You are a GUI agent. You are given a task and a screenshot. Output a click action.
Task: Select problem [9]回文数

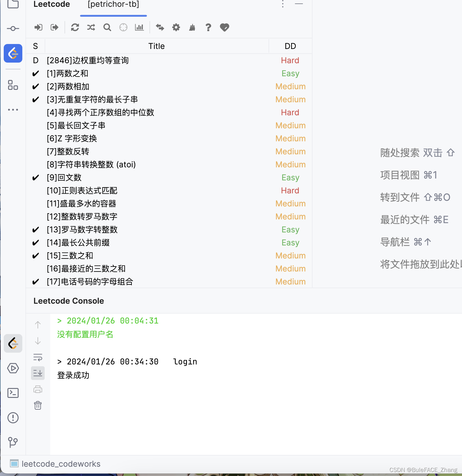click(169, 178)
